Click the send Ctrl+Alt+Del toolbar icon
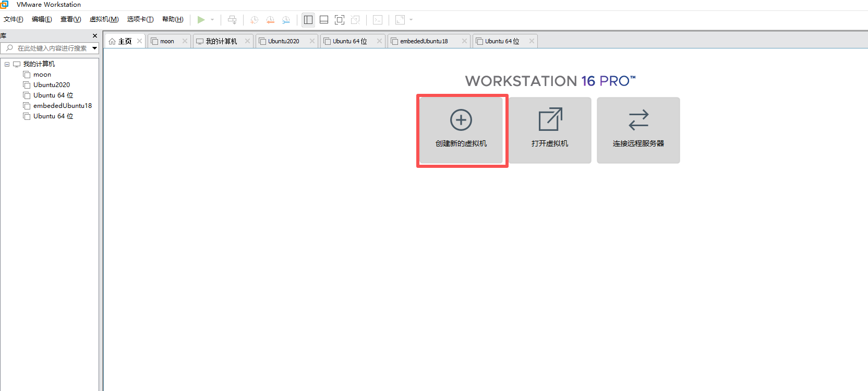868x391 pixels. click(x=232, y=20)
